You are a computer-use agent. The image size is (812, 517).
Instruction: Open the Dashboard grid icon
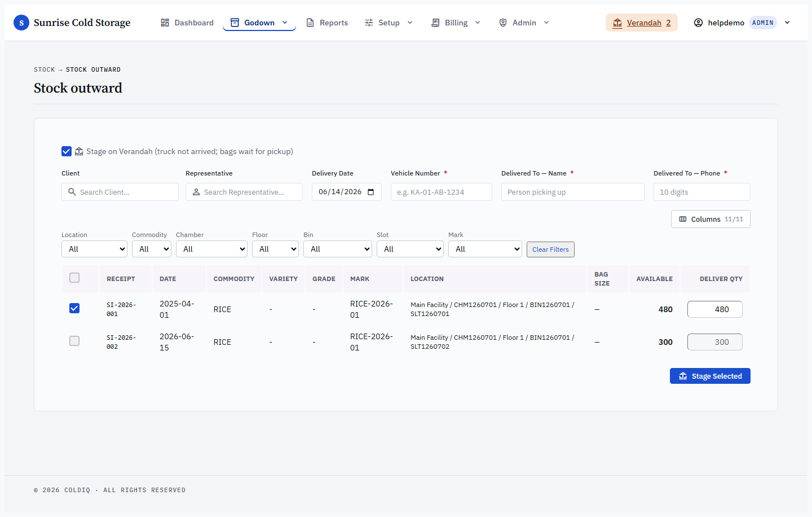pos(165,23)
